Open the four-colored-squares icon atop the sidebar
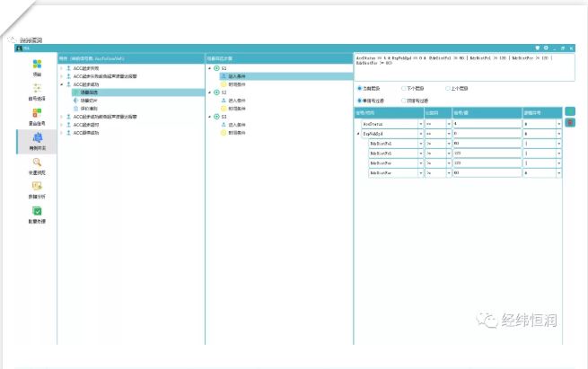Image resolution: width=588 pixels, height=369 pixels. point(37,64)
